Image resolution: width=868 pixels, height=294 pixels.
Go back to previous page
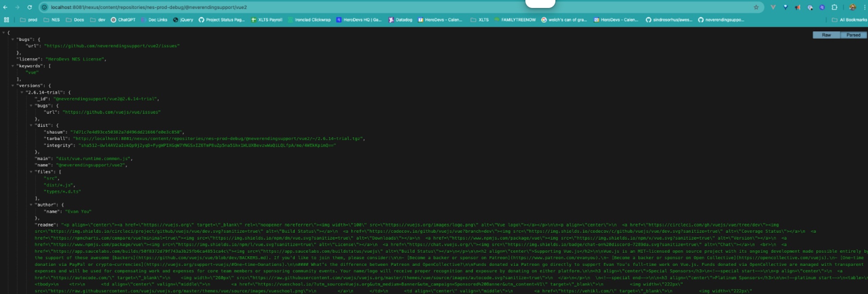click(x=5, y=7)
